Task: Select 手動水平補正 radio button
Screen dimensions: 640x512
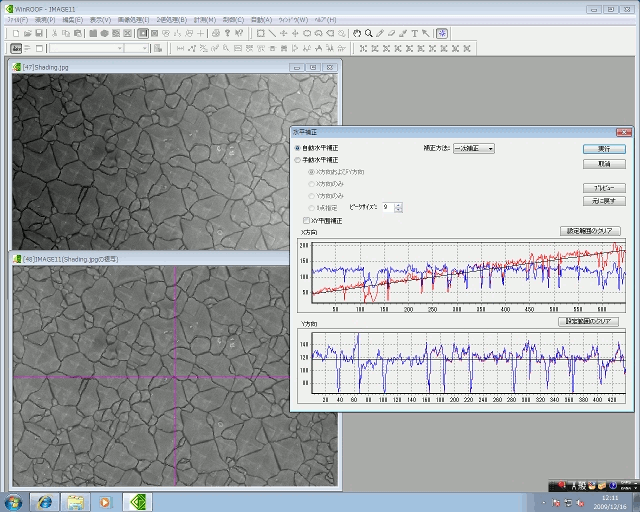Action: pos(298,160)
